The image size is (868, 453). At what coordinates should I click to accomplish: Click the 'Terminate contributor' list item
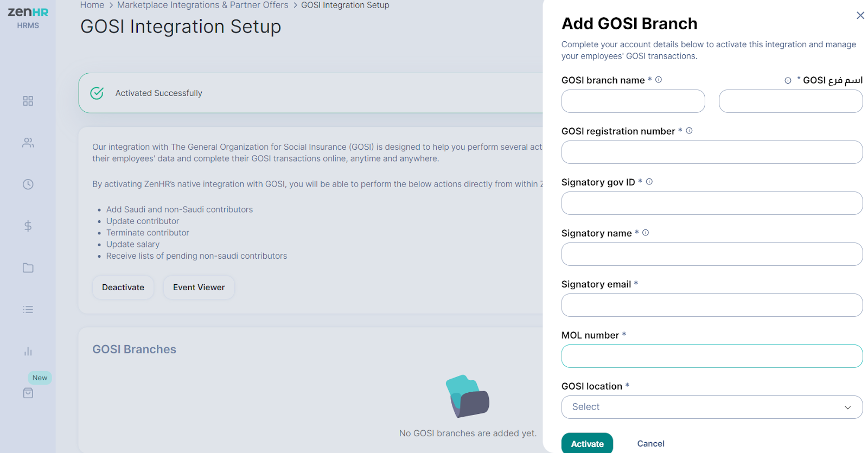coord(148,233)
